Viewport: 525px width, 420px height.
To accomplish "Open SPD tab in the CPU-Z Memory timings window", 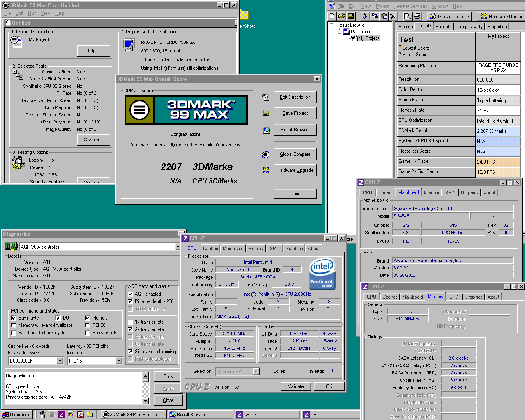I will pos(454,297).
